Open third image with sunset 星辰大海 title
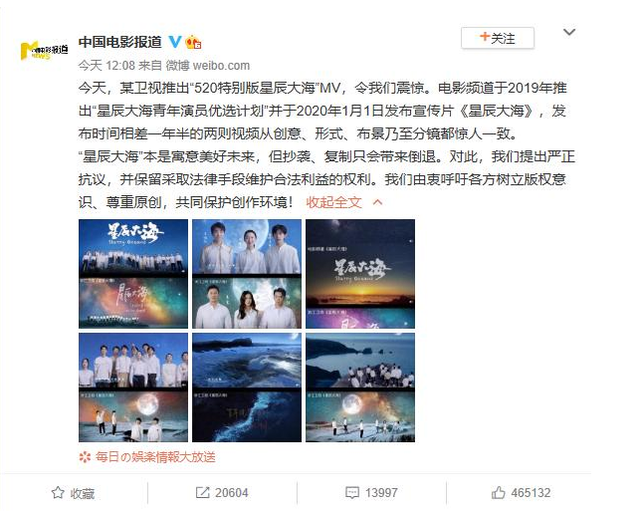 click(x=360, y=274)
